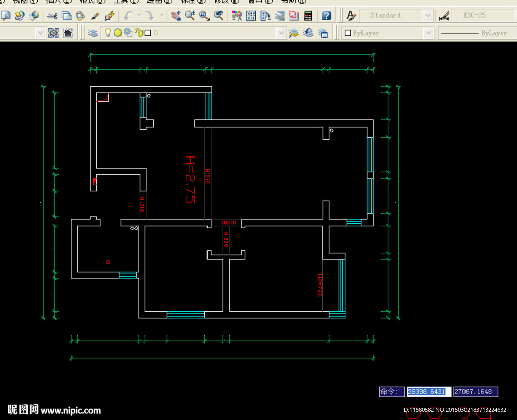Open the ByLayer color dropdown
The image size is (517, 420).
[428, 33]
